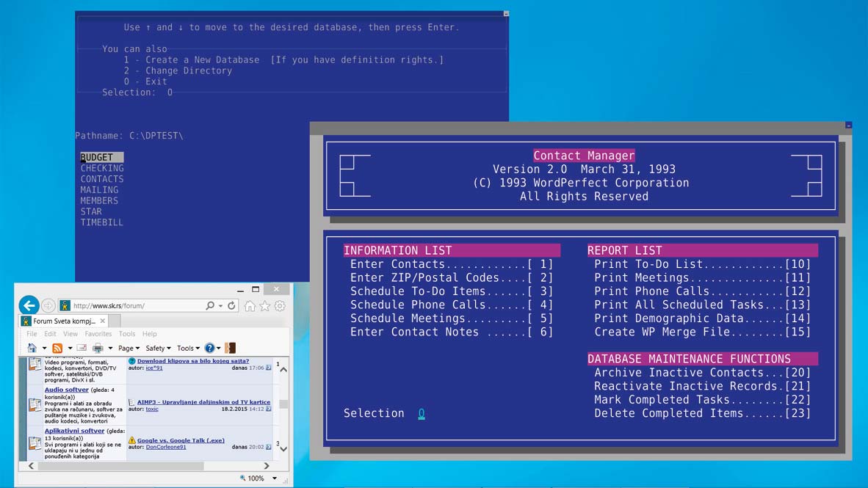This screenshot has width=868, height=488.
Task: Select the CONTACTS database entry
Action: [x=102, y=179]
